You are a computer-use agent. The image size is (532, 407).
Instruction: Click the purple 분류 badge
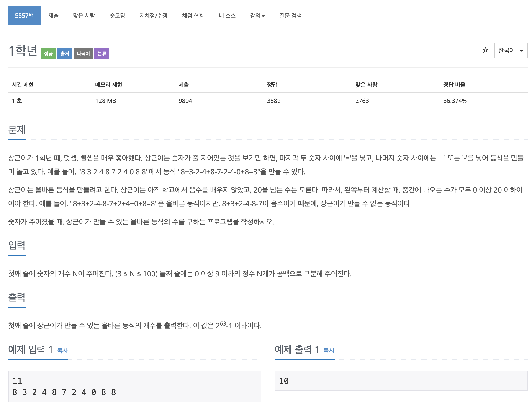[x=102, y=53]
